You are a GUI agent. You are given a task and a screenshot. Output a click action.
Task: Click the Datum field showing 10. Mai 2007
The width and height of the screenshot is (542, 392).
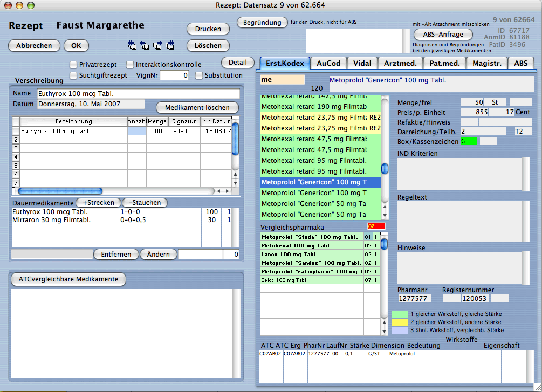[91, 104]
